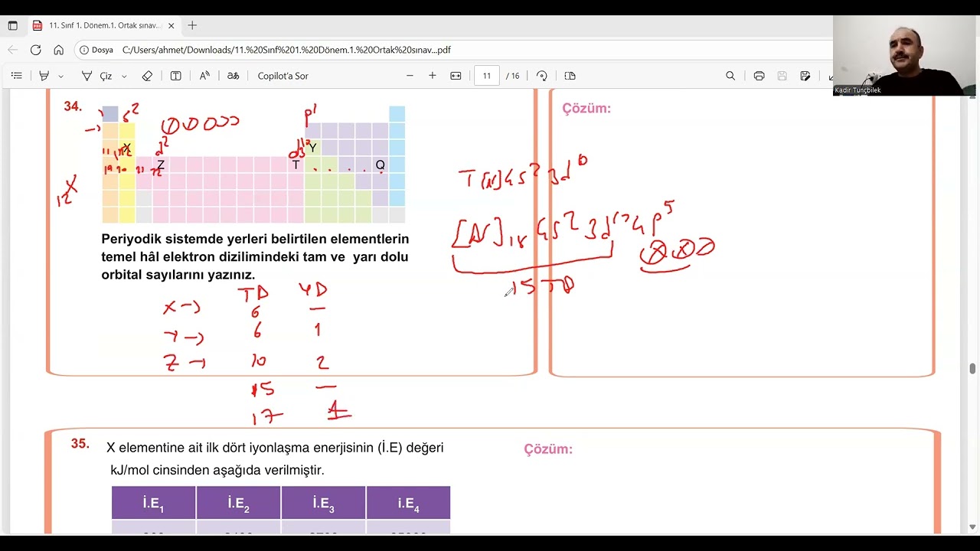The height and width of the screenshot is (551, 980).
Task: Click the 'İ.E3' table header cell
Action: tap(323, 503)
